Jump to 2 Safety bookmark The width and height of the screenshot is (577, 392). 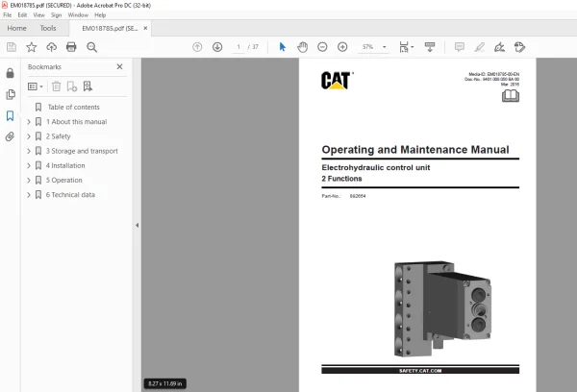click(x=58, y=136)
